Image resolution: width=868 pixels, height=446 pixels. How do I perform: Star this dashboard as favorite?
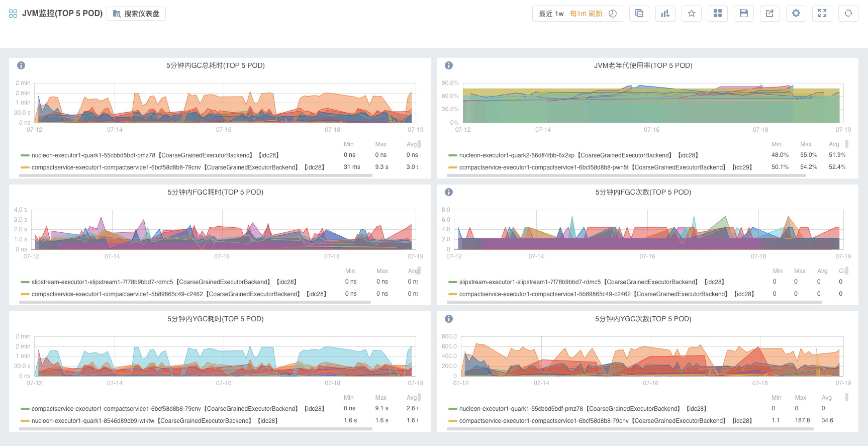(x=692, y=14)
